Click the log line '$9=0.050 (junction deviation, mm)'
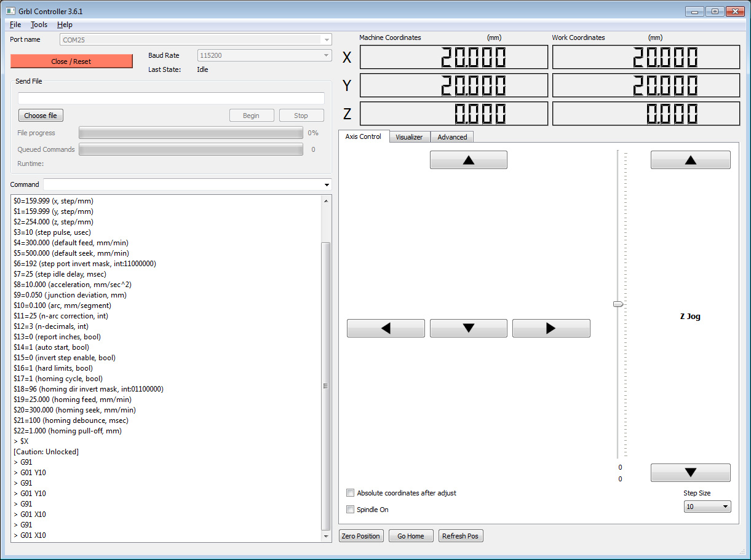 (x=70, y=295)
